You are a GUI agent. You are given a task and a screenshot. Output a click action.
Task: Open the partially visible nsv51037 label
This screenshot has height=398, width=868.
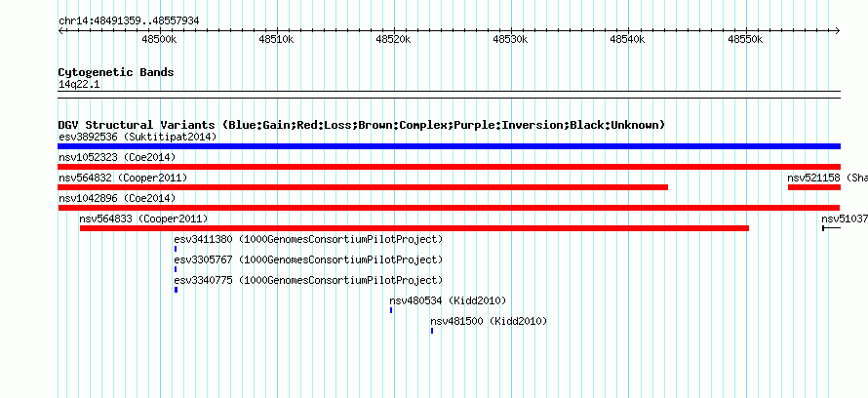[x=845, y=219]
